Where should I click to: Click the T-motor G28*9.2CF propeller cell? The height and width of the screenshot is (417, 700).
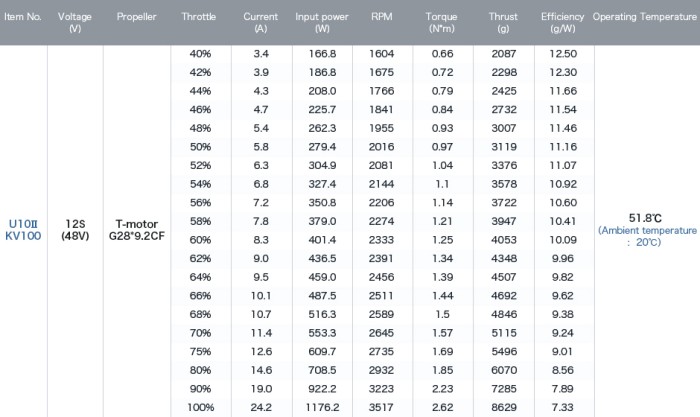point(137,230)
